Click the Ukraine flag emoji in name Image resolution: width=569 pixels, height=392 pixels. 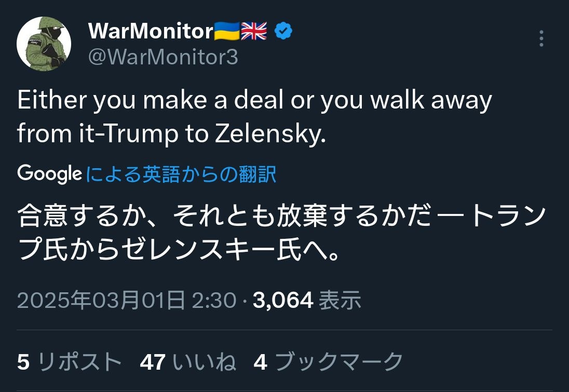226,32
